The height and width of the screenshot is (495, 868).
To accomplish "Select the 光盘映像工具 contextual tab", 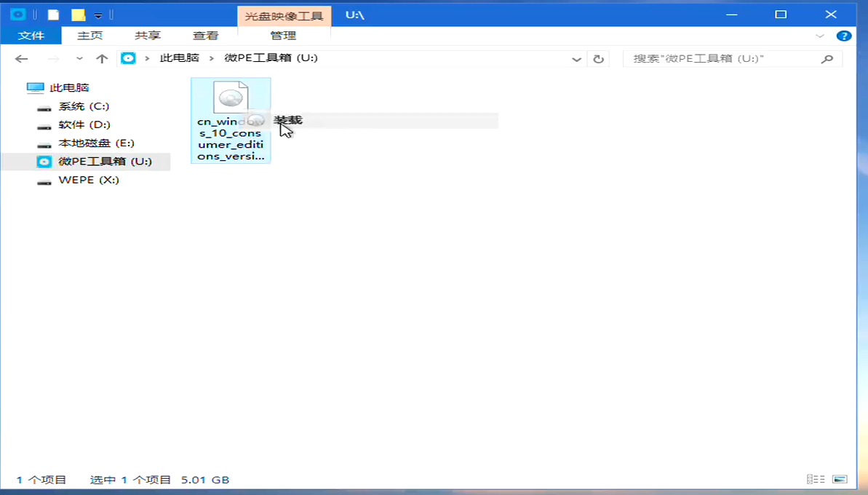I will 284,16.
